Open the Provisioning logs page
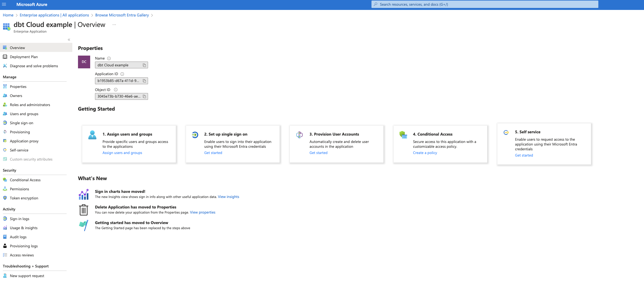The height and width of the screenshot is (291, 644). point(24,246)
